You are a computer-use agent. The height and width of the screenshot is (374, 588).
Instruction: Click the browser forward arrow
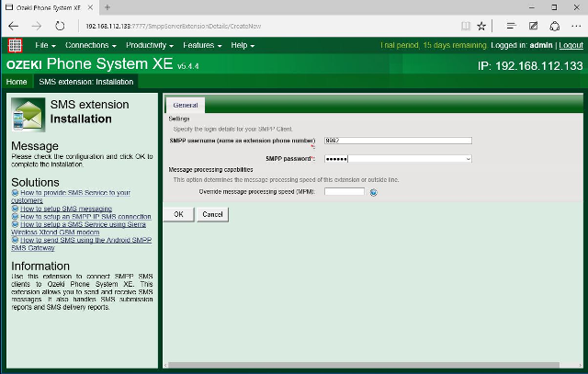coord(37,26)
